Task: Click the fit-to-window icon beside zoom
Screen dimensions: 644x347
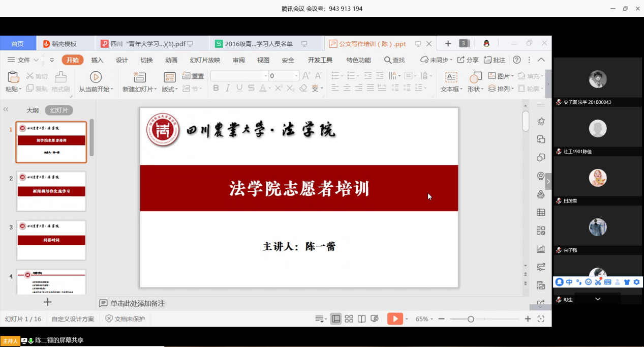Action: 541,319
